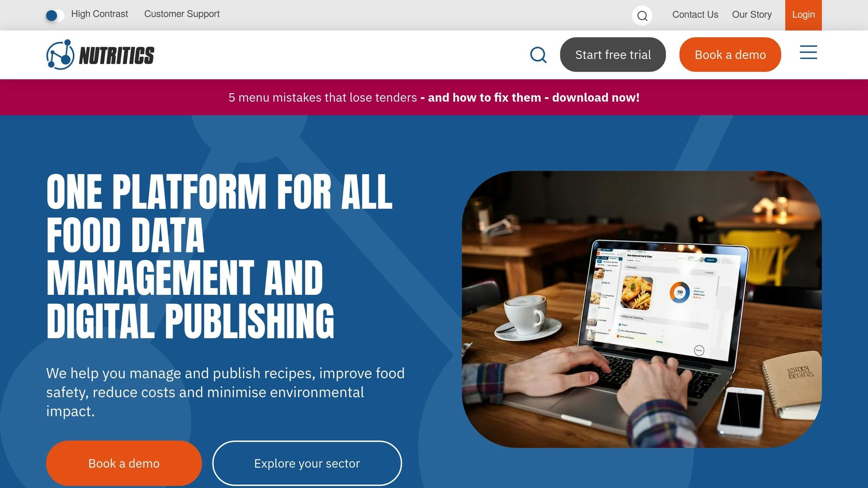This screenshot has width=868, height=488.
Task: Click the Start free trial button
Action: [x=613, y=55]
